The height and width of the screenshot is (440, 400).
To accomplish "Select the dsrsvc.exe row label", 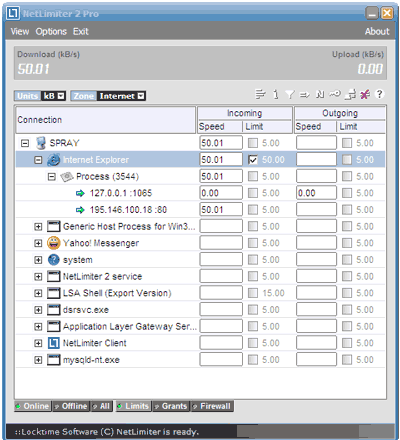I will click(86, 310).
